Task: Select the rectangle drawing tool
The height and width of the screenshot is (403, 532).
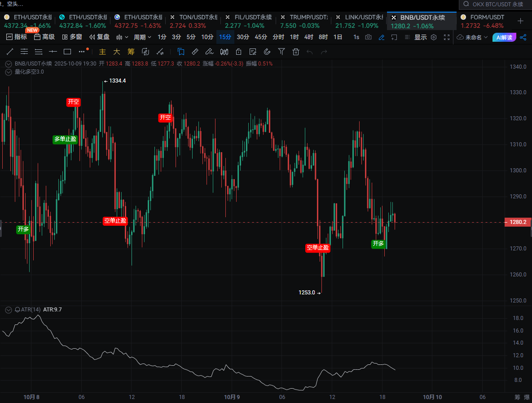Action: click(67, 52)
